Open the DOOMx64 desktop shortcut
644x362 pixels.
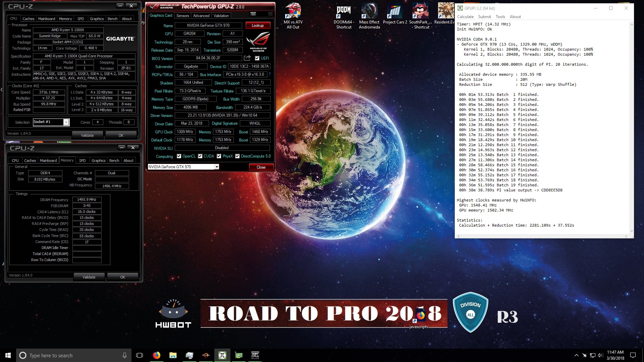pos(344,16)
